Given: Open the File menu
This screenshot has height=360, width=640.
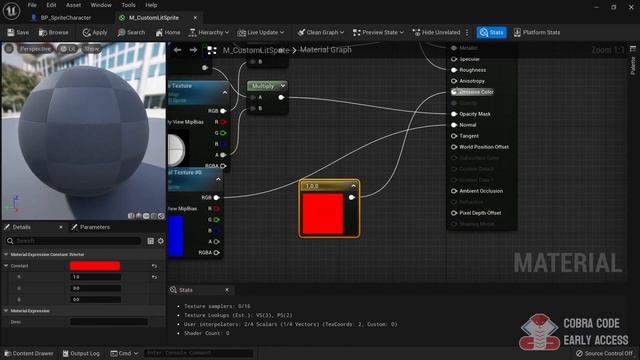Looking at the screenshot, I should pos(32,5).
